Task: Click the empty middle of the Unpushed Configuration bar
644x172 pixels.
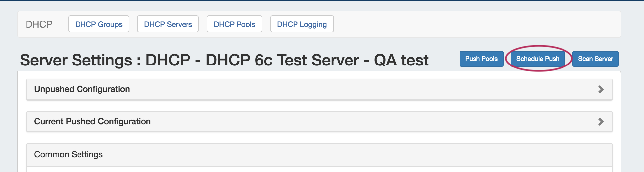Action: (x=331, y=89)
